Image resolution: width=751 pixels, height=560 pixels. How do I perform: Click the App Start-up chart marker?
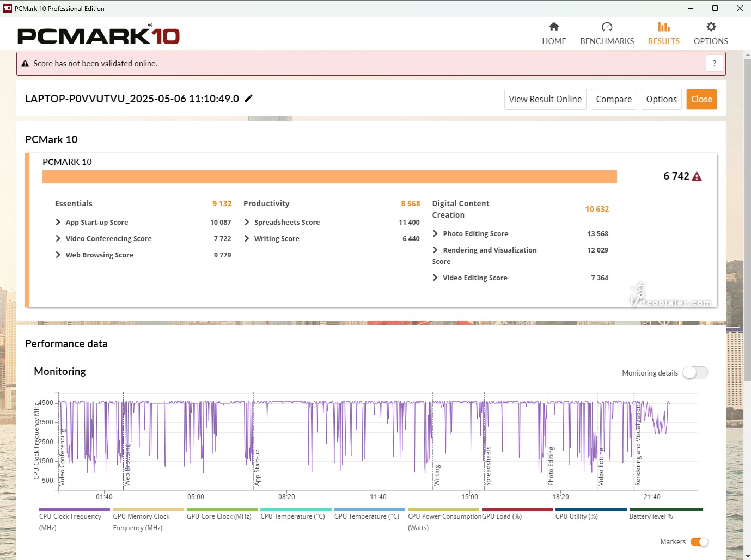pos(258,467)
